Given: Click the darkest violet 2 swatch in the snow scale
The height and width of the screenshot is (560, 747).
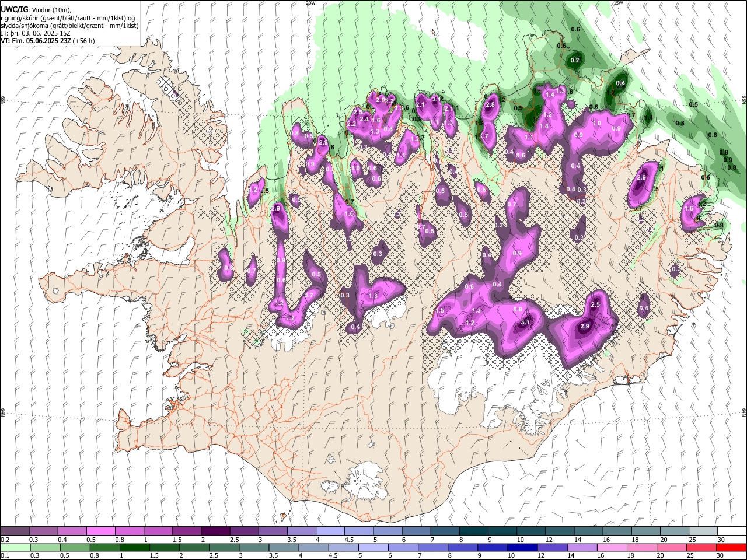Looking at the screenshot, I should coord(215,531).
